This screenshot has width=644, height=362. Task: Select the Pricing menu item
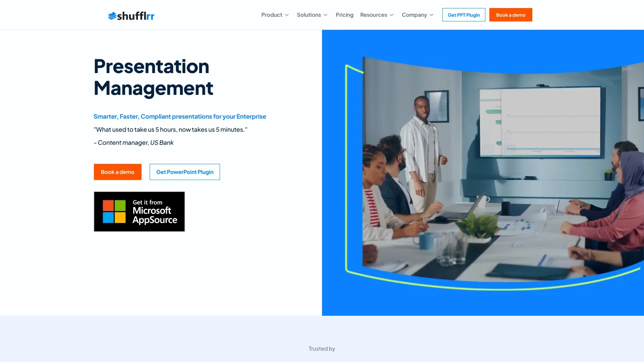[344, 14]
